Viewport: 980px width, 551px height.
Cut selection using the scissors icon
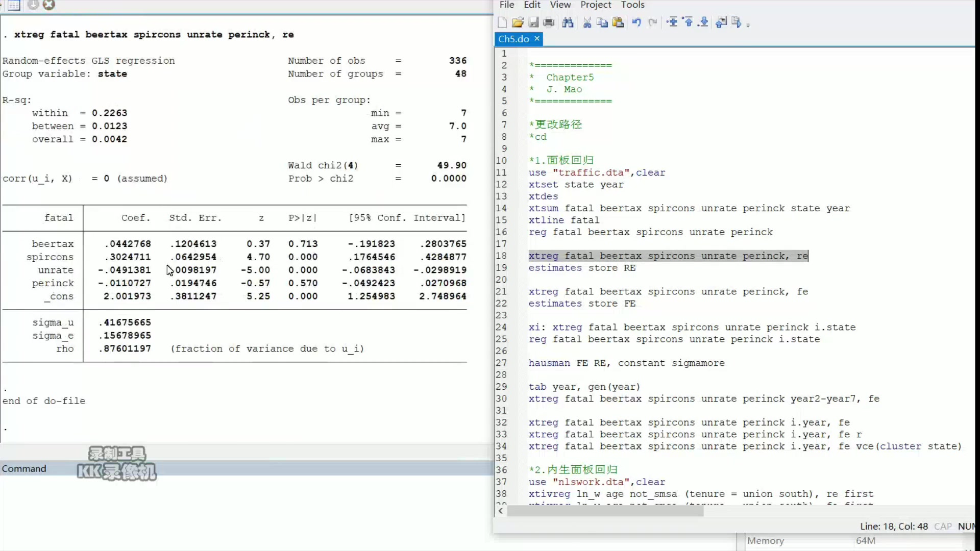point(587,22)
